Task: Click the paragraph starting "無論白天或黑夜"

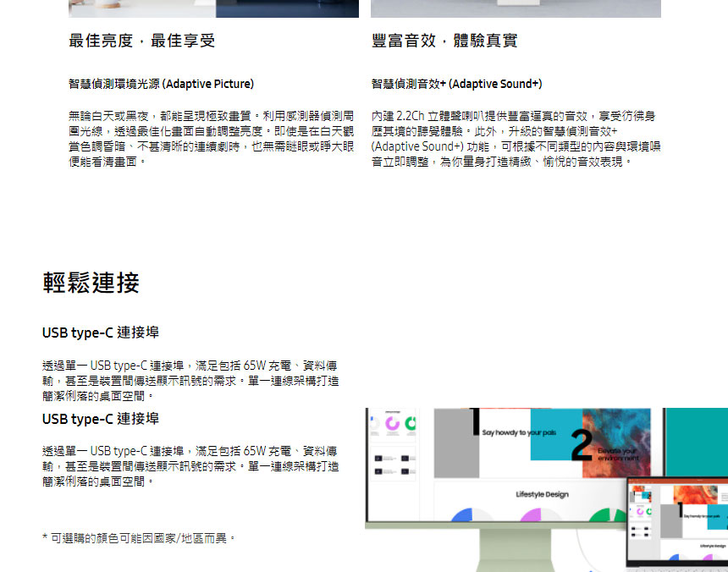Action: pos(212,139)
